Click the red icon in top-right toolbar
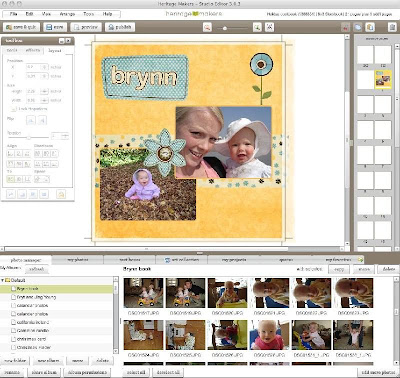Viewport: 400px width, 378px height. pos(346,27)
